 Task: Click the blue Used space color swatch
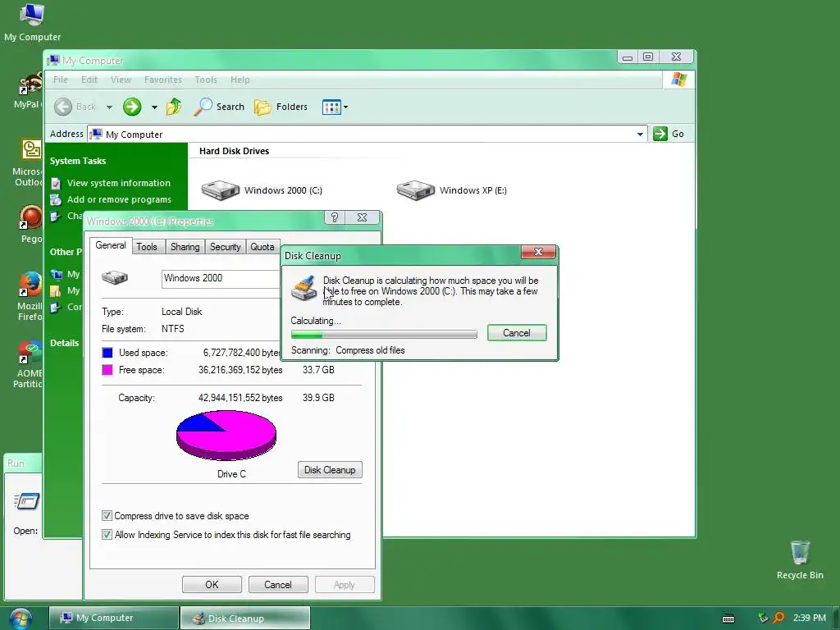(x=107, y=353)
